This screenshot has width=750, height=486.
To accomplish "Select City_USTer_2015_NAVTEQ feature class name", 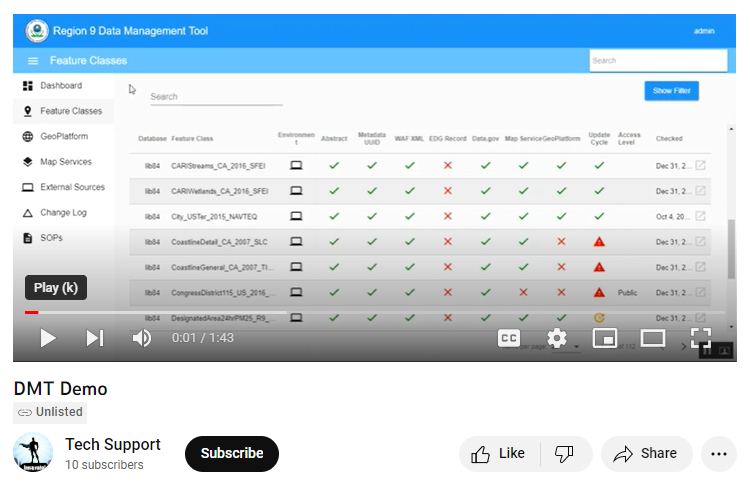I will [214, 217].
